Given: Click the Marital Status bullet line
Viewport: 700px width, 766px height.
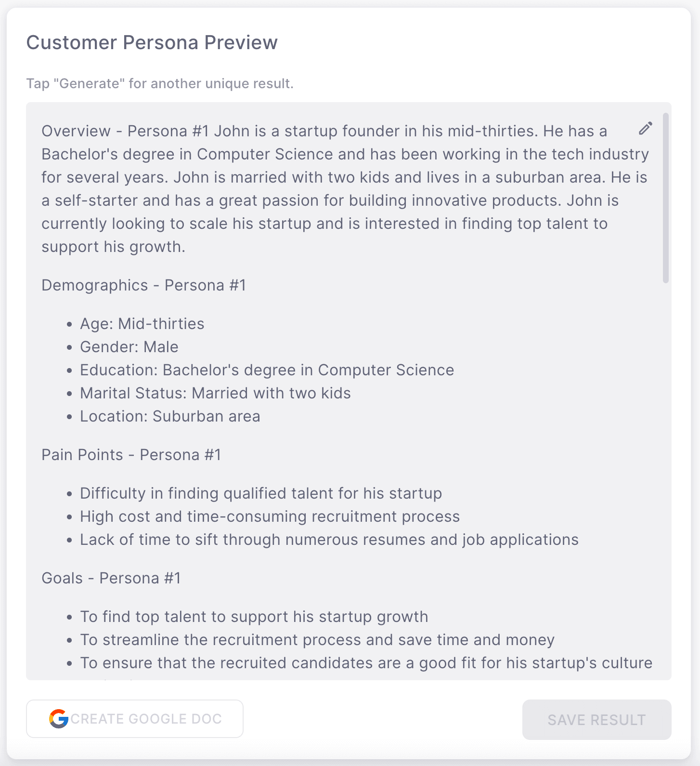Looking at the screenshot, I should click(215, 393).
